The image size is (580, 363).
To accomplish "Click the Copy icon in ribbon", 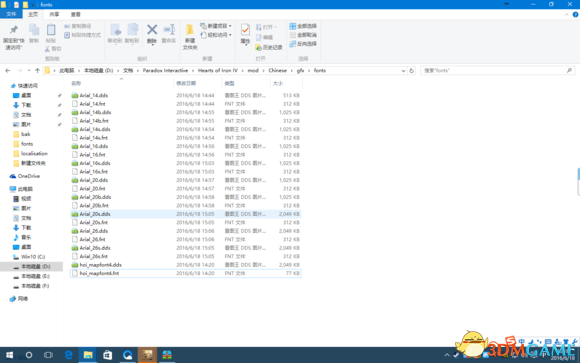I will pyautogui.click(x=34, y=30).
